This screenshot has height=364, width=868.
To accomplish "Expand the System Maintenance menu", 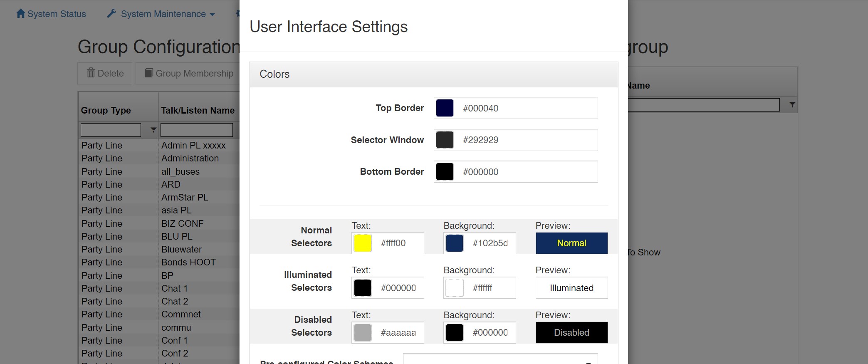I will point(161,14).
